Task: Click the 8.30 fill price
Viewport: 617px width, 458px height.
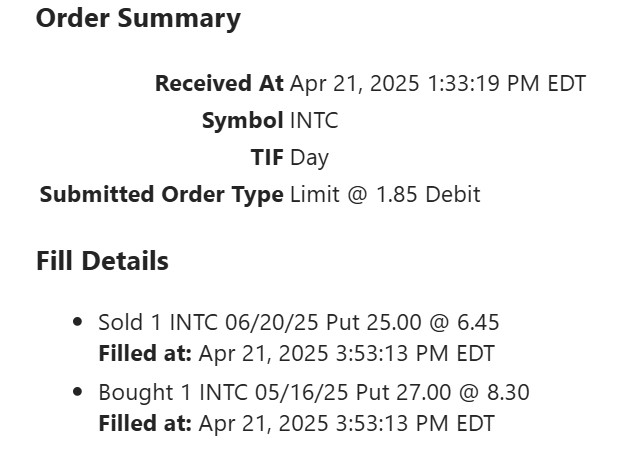Action: [508, 392]
